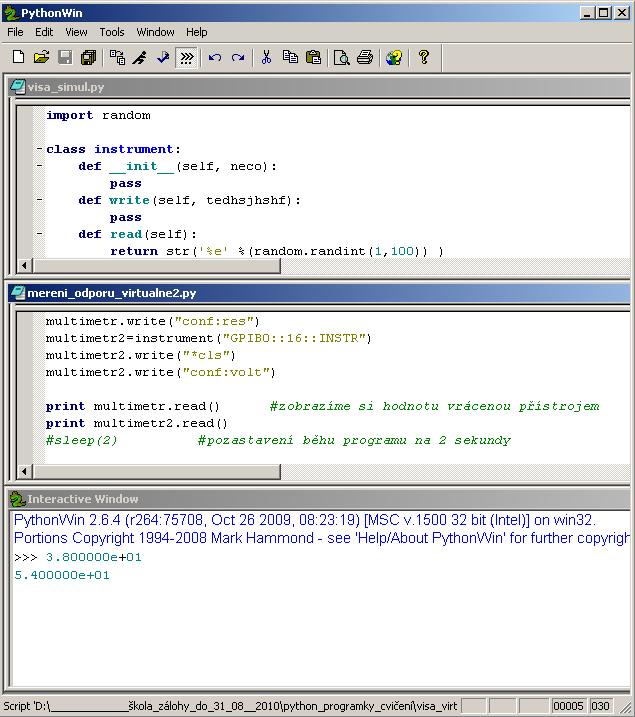This screenshot has height=717, width=635.
Task: Click the Save diskette icon
Action: pos(65,57)
